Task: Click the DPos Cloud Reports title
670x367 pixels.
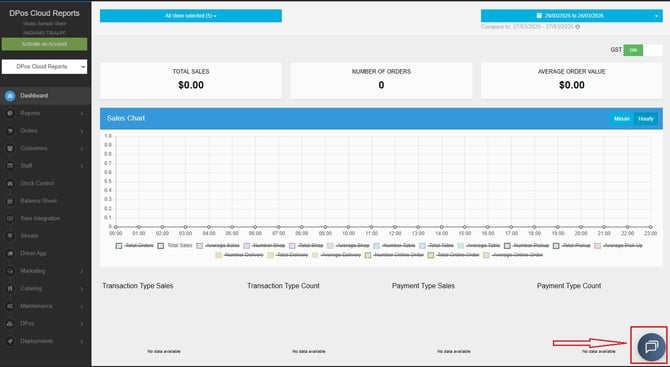Action: 44,13
